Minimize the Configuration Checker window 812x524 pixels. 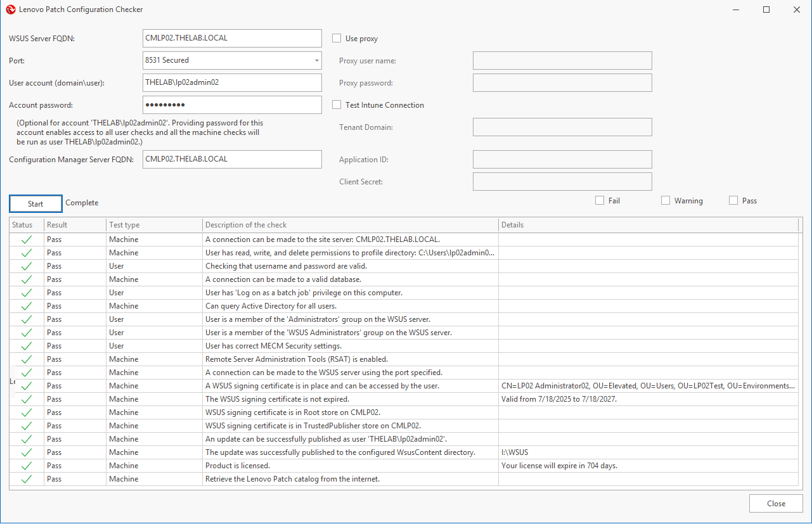[736, 10]
